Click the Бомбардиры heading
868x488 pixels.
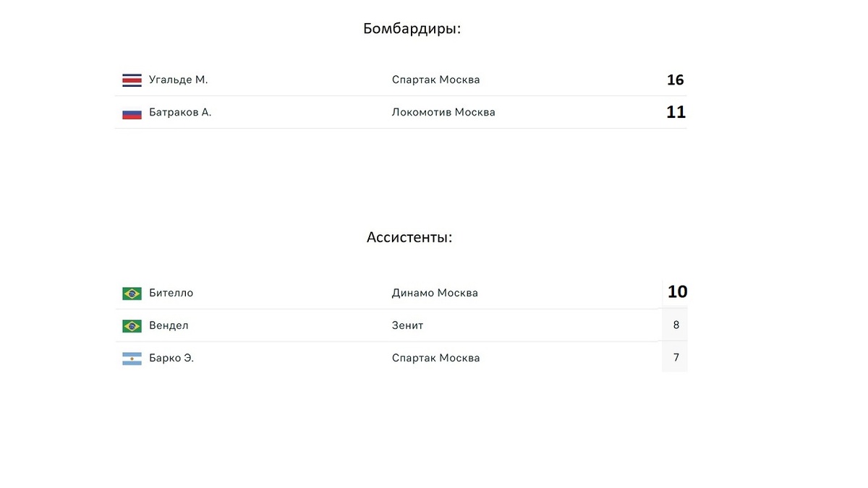coord(412,30)
